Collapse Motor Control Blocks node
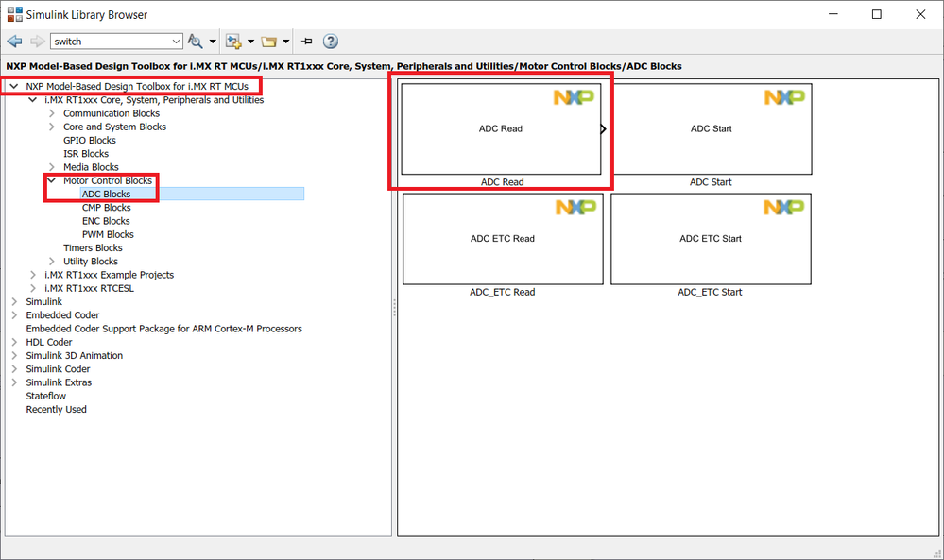This screenshot has width=944, height=560. [x=52, y=180]
